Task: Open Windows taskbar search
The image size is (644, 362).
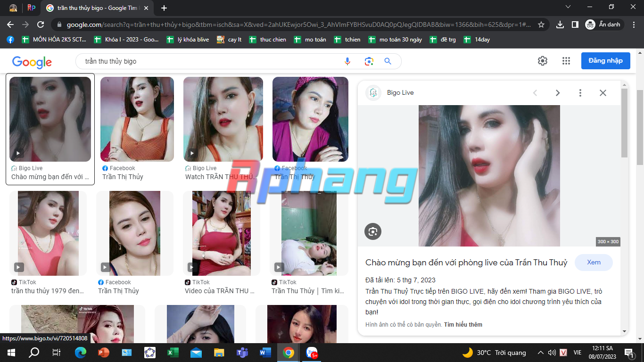Action: tap(34, 353)
